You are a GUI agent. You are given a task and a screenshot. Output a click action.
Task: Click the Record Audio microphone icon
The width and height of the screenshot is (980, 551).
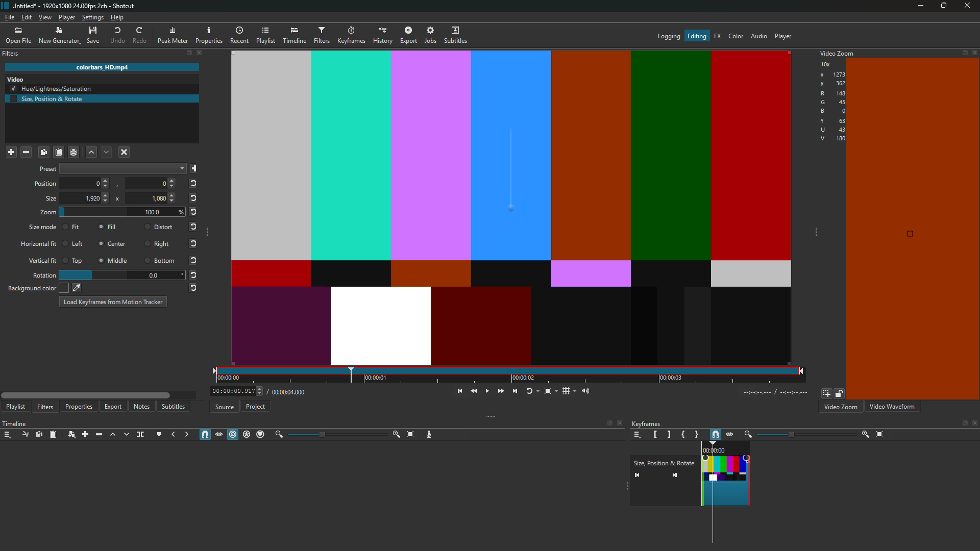click(429, 434)
